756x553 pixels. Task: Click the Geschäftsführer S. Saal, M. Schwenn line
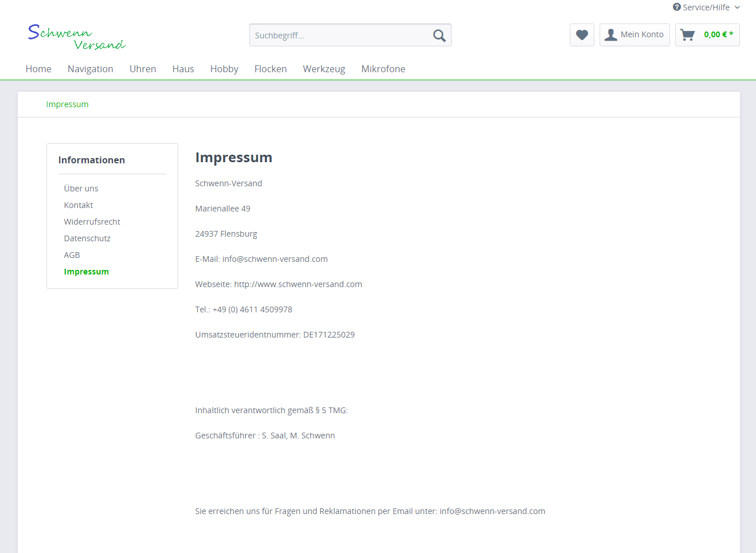click(265, 436)
